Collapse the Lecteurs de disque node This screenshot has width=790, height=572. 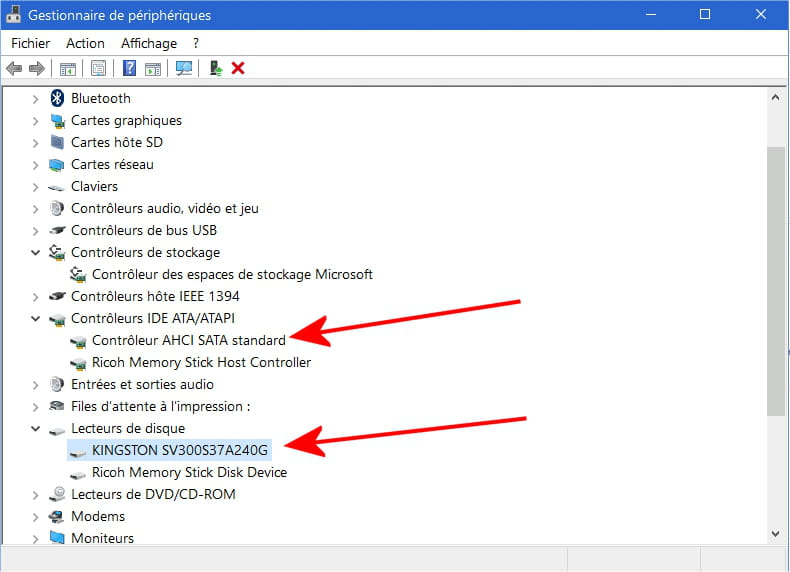[x=36, y=428]
